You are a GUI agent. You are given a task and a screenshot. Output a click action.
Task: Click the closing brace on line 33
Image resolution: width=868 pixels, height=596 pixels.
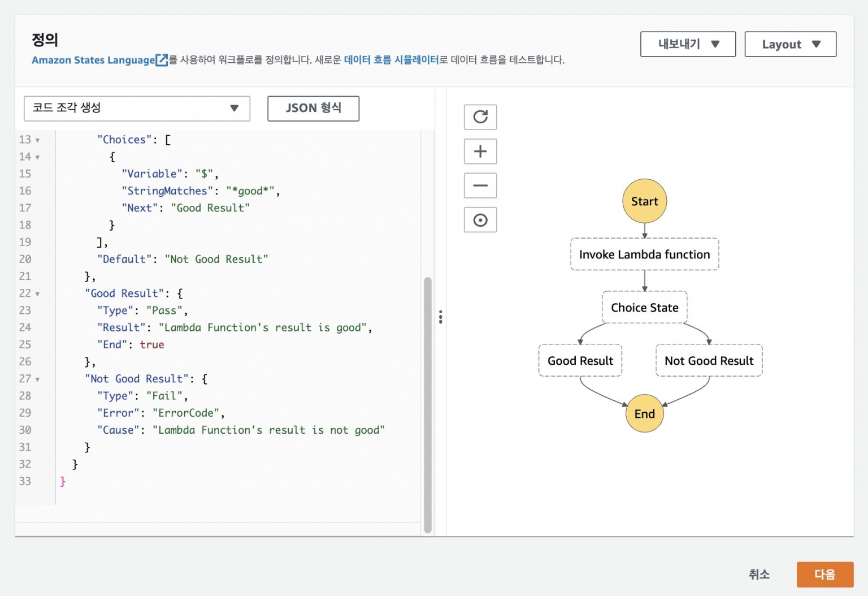coord(63,481)
